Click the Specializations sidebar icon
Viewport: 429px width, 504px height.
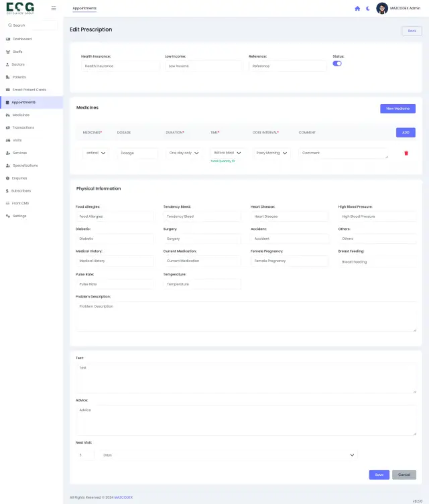coord(8,166)
